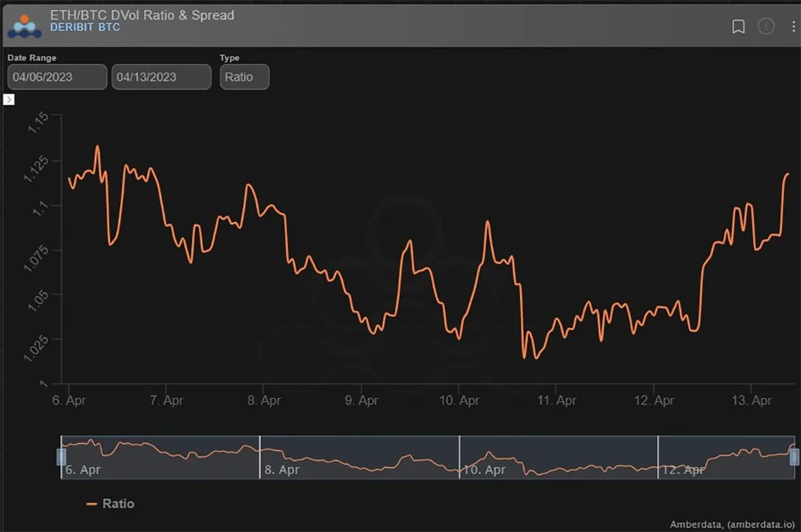Click the 13. Apr x-axis label
Viewport: 801px width, 532px height.
(x=751, y=400)
